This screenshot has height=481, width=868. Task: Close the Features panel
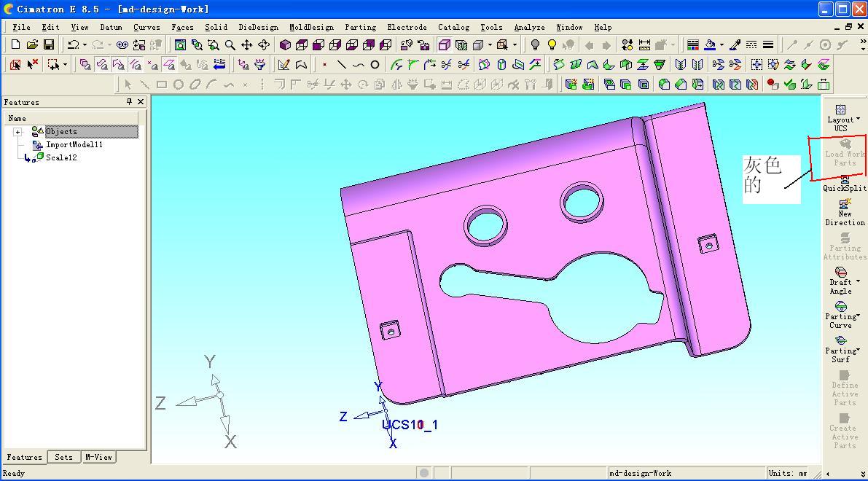pos(141,102)
